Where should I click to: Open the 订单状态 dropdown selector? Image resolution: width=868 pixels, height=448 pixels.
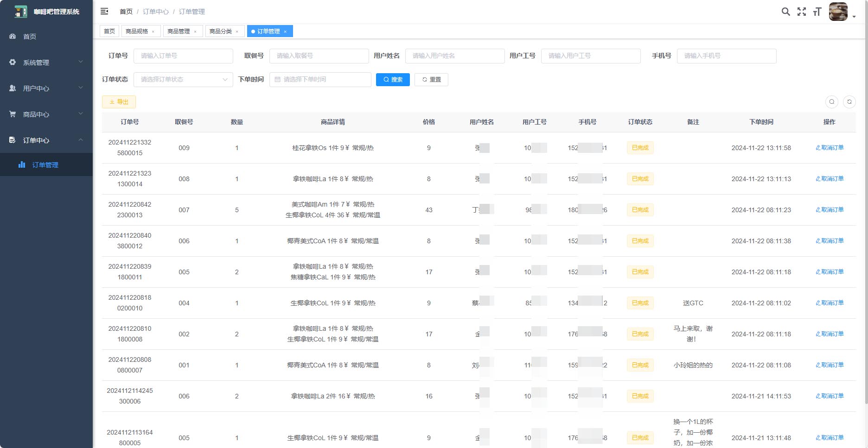183,79
